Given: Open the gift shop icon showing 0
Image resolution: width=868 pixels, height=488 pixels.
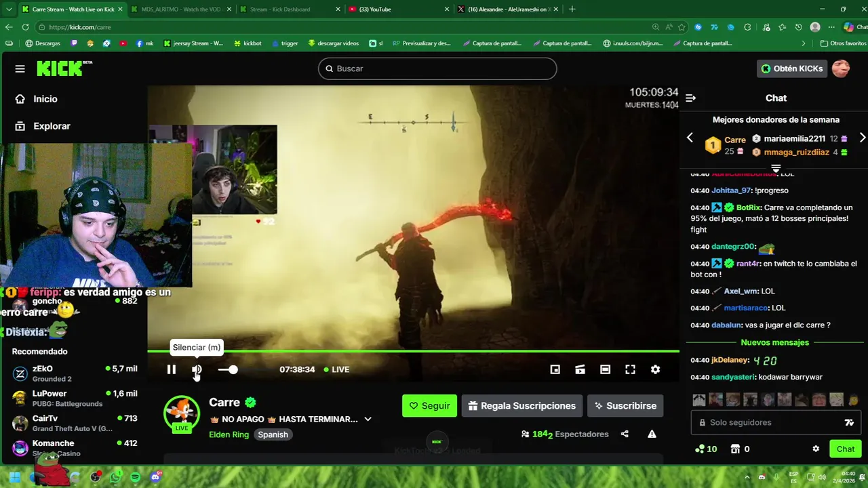Looking at the screenshot, I should (x=739, y=449).
